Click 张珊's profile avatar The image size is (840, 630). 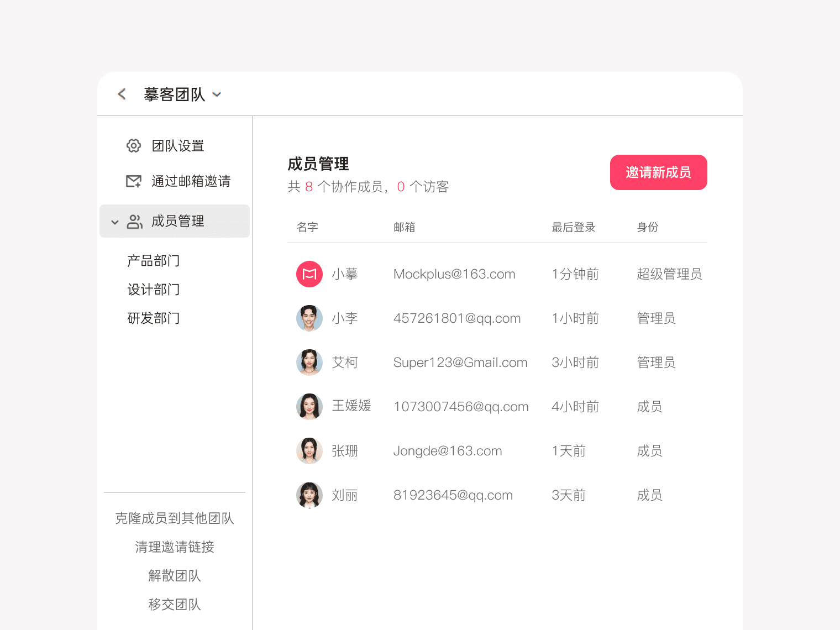pos(309,451)
